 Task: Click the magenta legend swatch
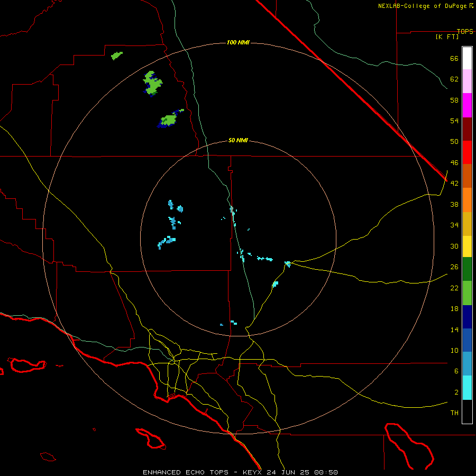click(467, 105)
